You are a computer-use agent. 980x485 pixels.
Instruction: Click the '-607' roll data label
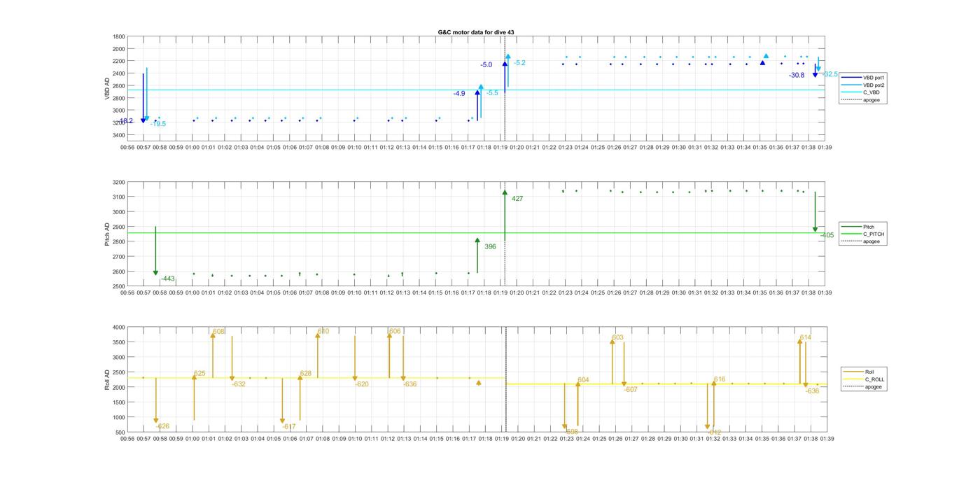631,390
